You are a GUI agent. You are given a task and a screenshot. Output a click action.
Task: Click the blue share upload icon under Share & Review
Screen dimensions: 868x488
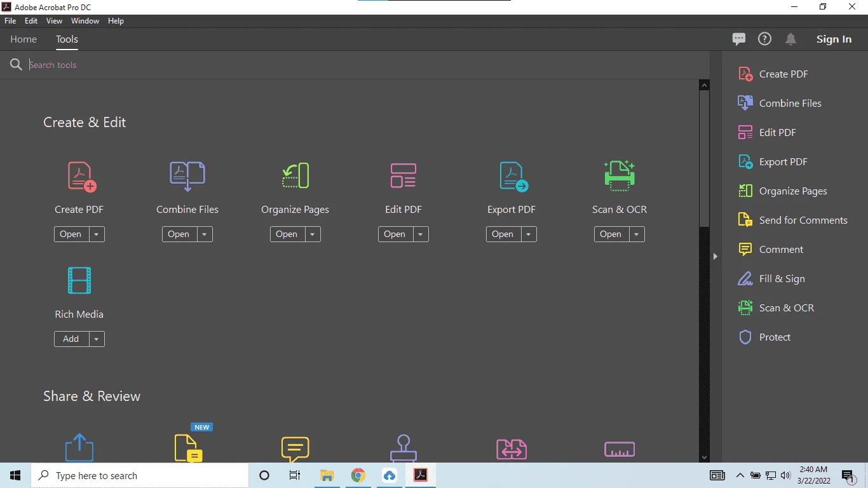[79, 447]
